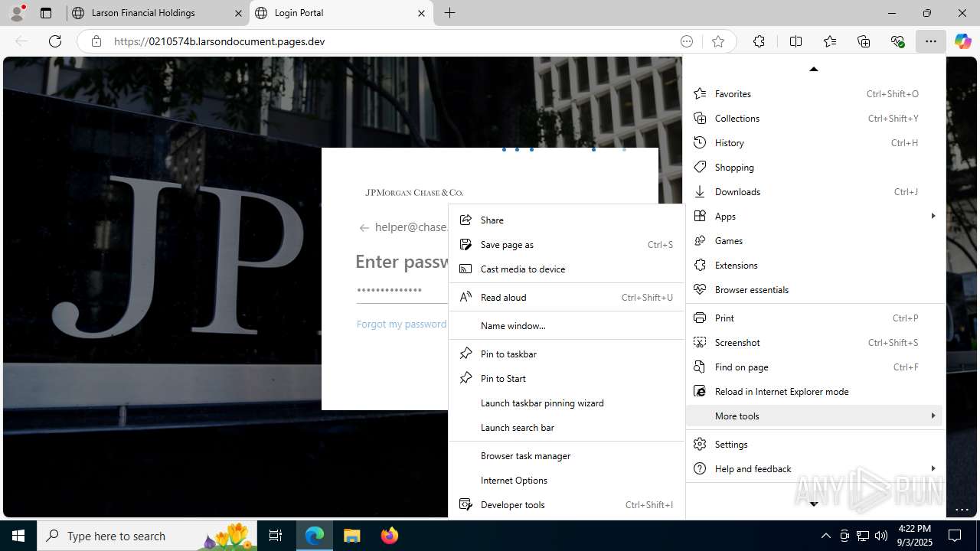Click Share in the More tools submenu
Image resolution: width=980 pixels, height=551 pixels.
[566, 220]
